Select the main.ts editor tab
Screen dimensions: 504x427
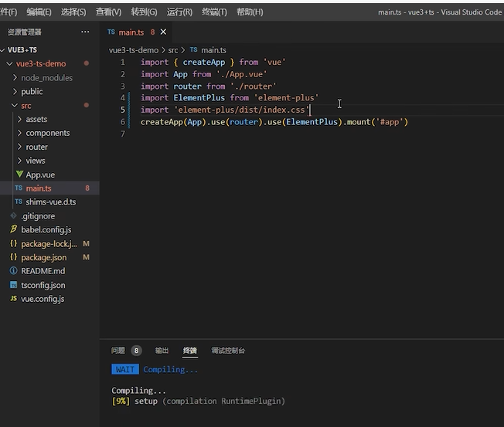click(x=136, y=32)
